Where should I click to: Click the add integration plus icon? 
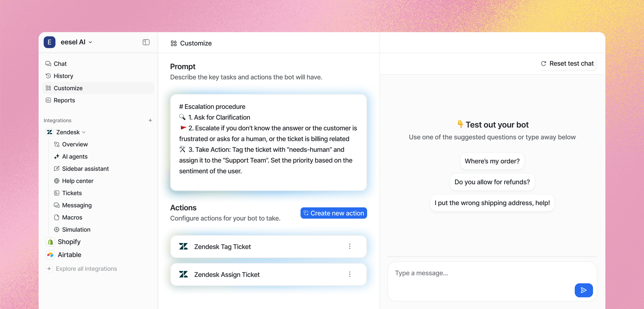click(150, 120)
